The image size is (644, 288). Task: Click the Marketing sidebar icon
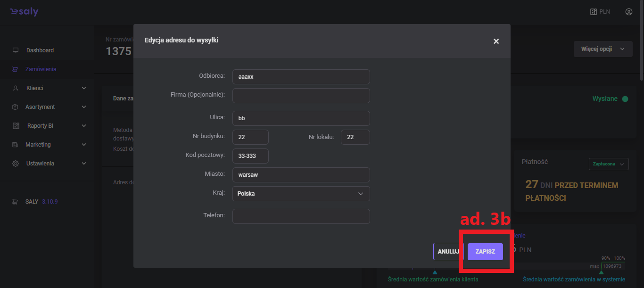click(x=16, y=145)
